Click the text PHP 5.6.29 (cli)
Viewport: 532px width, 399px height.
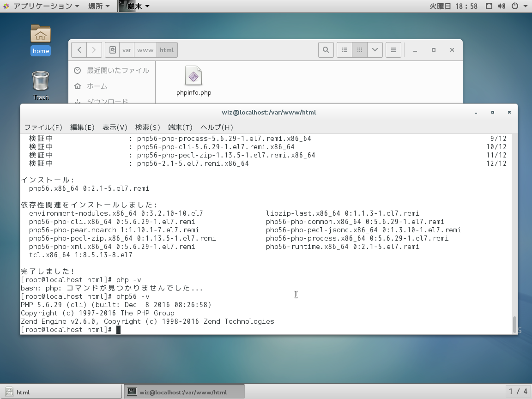click(54, 305)
